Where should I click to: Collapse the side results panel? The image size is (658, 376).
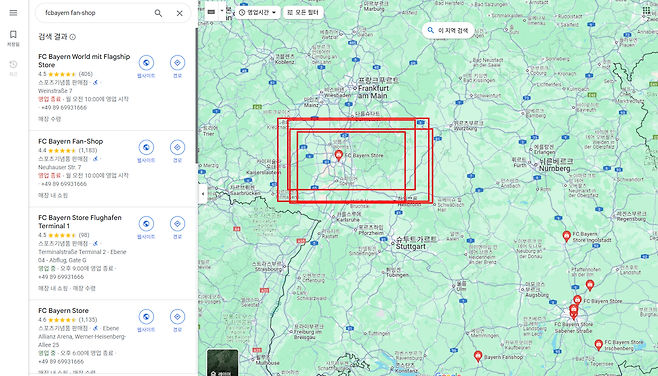coord(203,194)
